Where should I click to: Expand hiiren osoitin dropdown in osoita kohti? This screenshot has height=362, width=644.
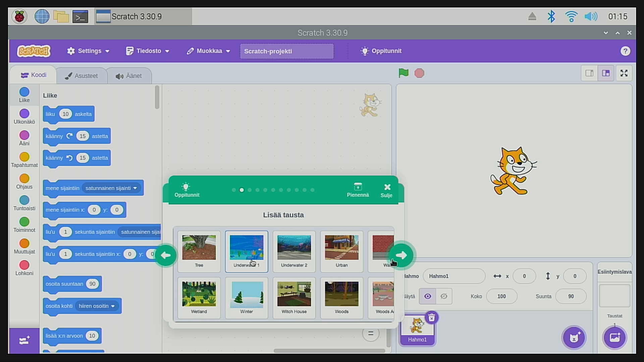click(97, 306)
